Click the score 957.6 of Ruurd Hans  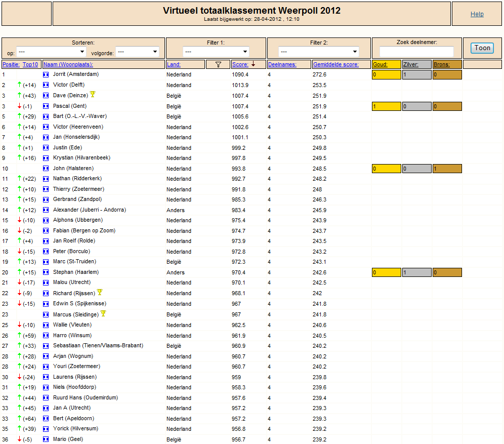pyautogui.click(x=238, y=398)
